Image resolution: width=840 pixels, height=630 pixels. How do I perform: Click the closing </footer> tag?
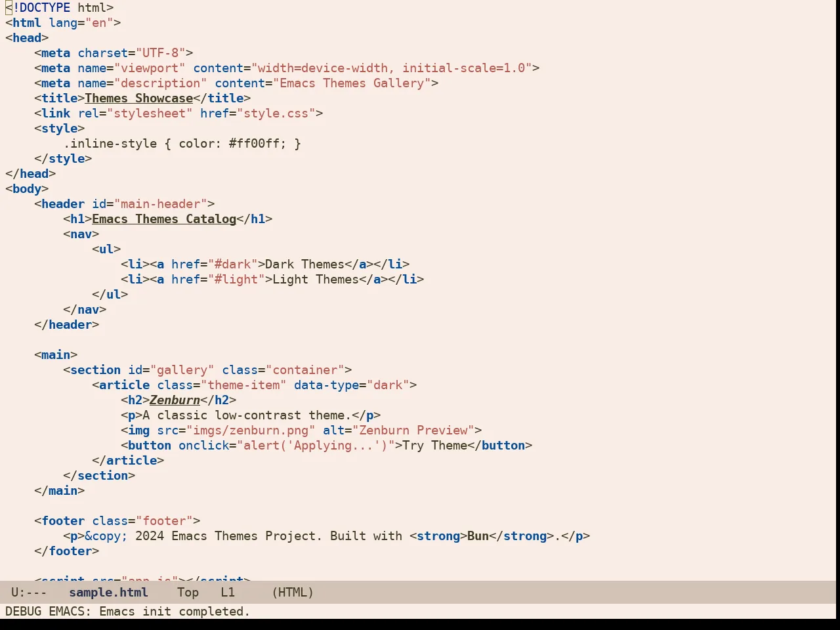coord(67,551)
